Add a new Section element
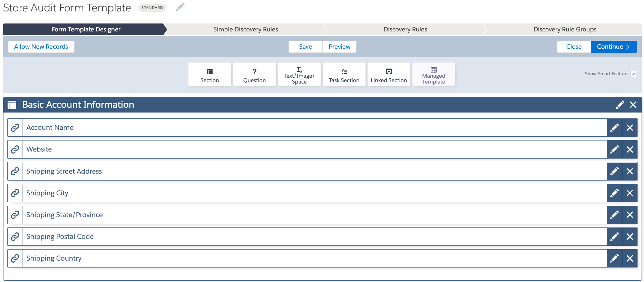 pyautogui.click(x=209, y=74)
